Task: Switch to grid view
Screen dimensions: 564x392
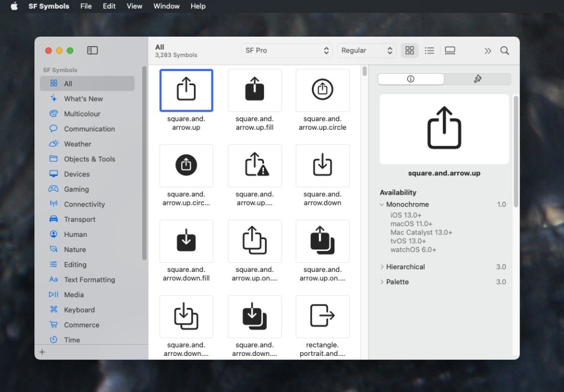Action: (x=409, y=50)
